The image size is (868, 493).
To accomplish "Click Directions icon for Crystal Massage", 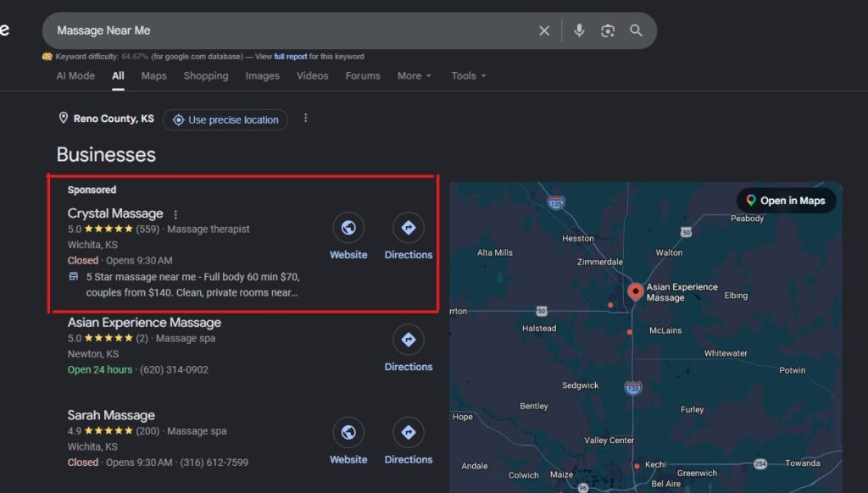I will pos(409,227).
